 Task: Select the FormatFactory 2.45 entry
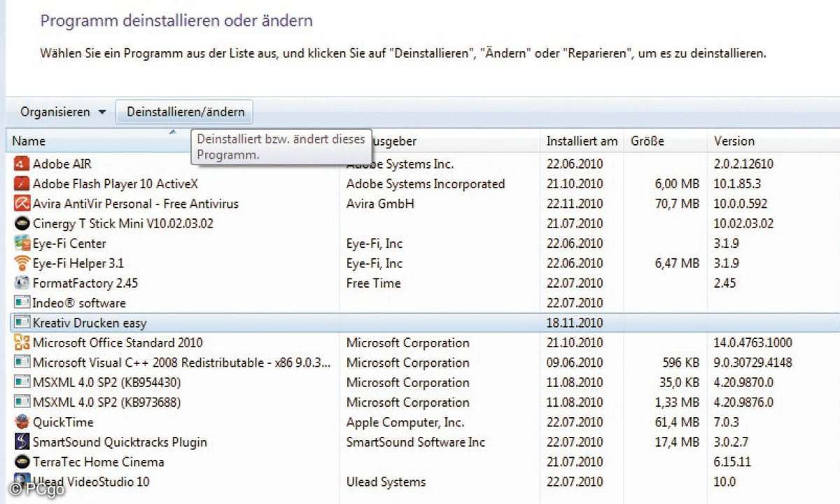coord(85,283)
